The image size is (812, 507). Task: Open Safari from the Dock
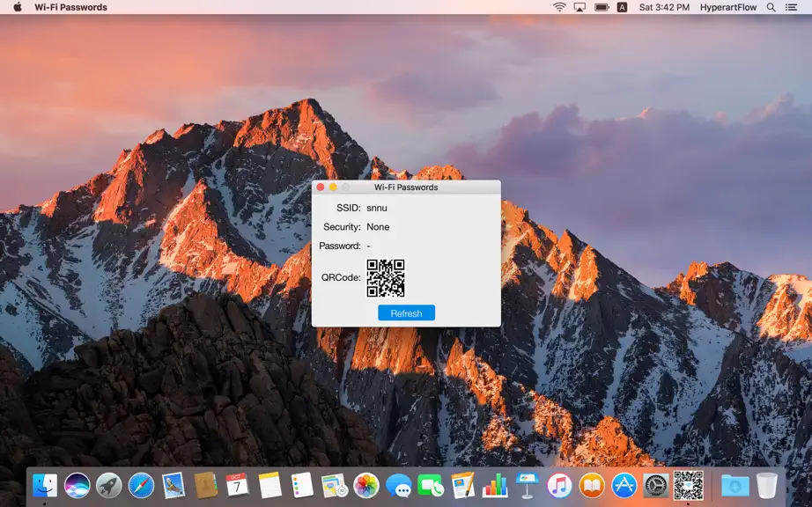click(142, 486)
